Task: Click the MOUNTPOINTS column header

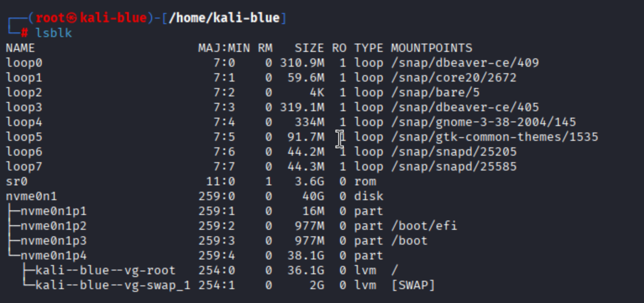Action: click(x=431, y=48)
